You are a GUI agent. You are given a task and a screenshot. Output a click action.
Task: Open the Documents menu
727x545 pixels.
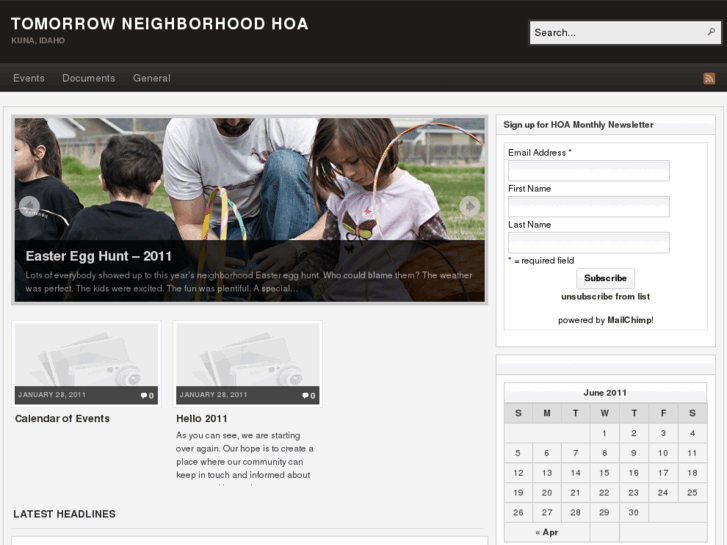click(x=89, y=78)
